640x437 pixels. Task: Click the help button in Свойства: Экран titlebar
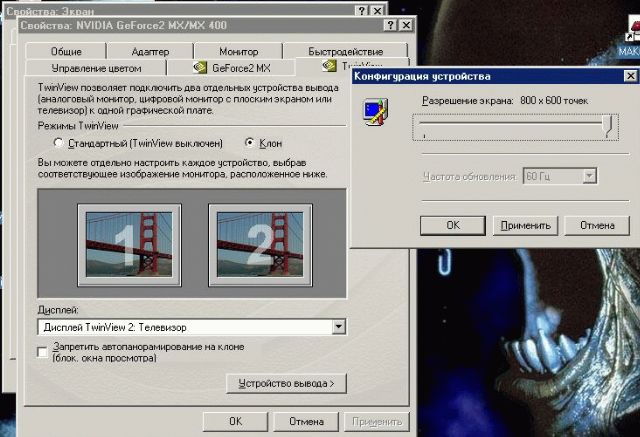click(362, 11)
